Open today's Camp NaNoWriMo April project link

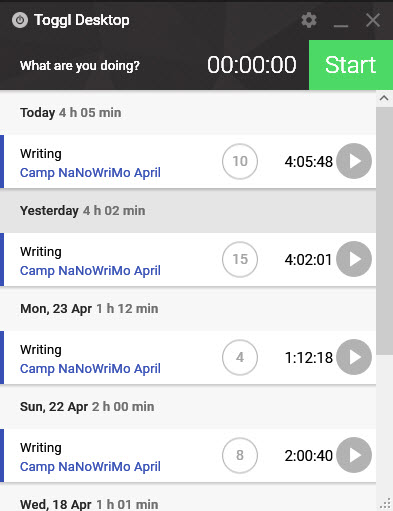click(x=90, y=173)
